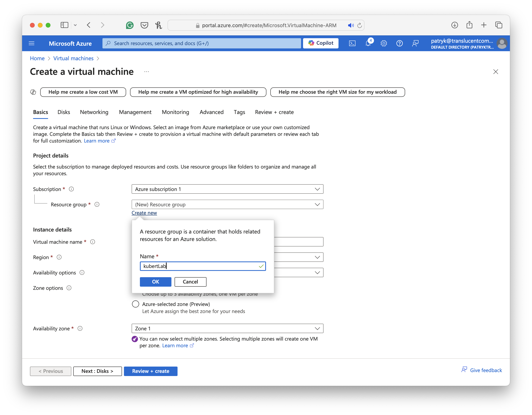
Task: Expand the Availability zone dropdown
Action: tap(227, 328)
